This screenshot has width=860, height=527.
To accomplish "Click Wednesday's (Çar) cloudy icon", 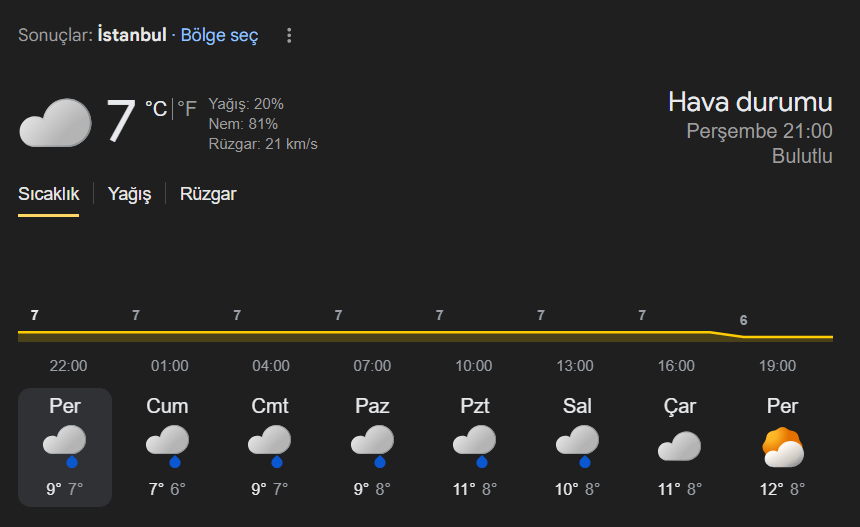I will click(679, 446).
